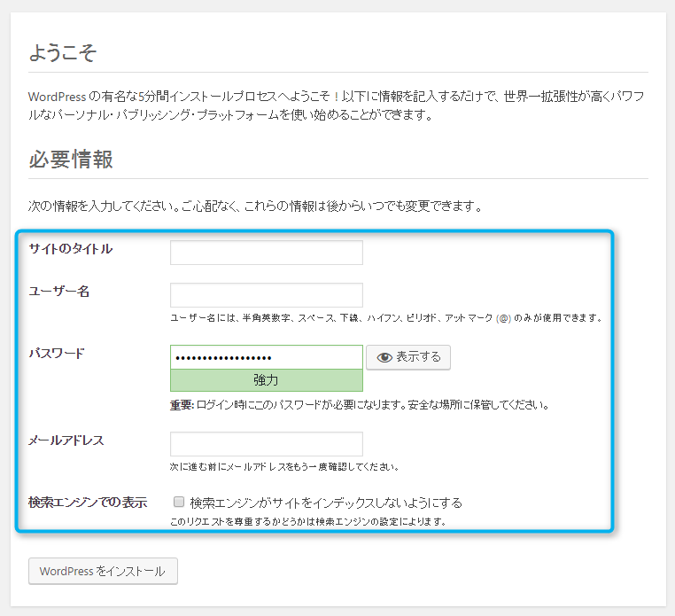
Task: Enable the search engine no-index checkbox
Action: (179, 502)
